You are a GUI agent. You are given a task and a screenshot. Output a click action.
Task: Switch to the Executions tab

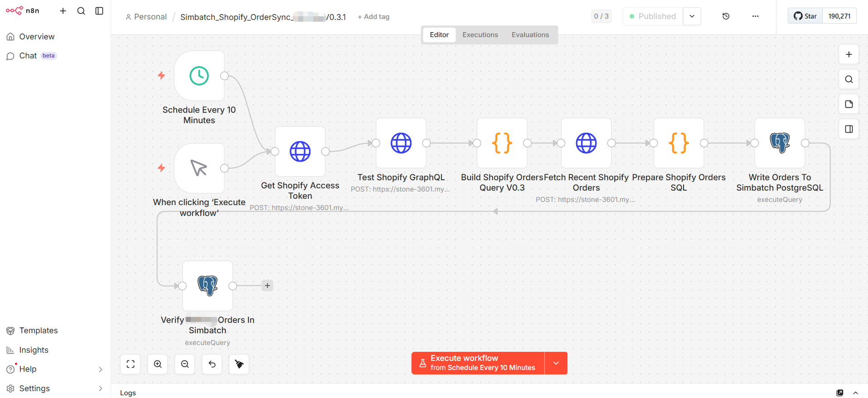[480, 35]
